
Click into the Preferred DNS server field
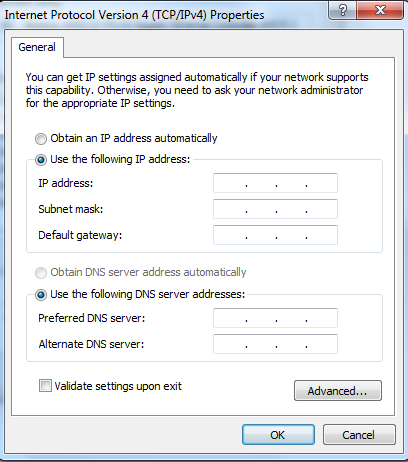275,318
